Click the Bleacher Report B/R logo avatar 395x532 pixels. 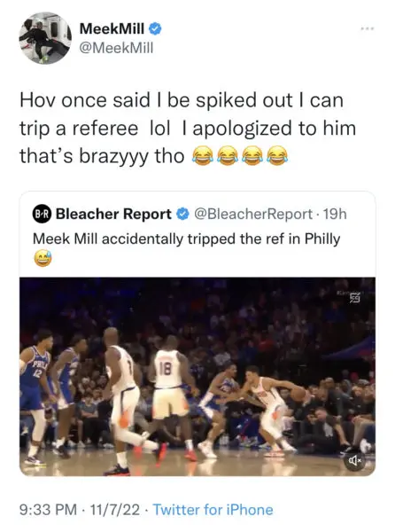coord(42,214)
